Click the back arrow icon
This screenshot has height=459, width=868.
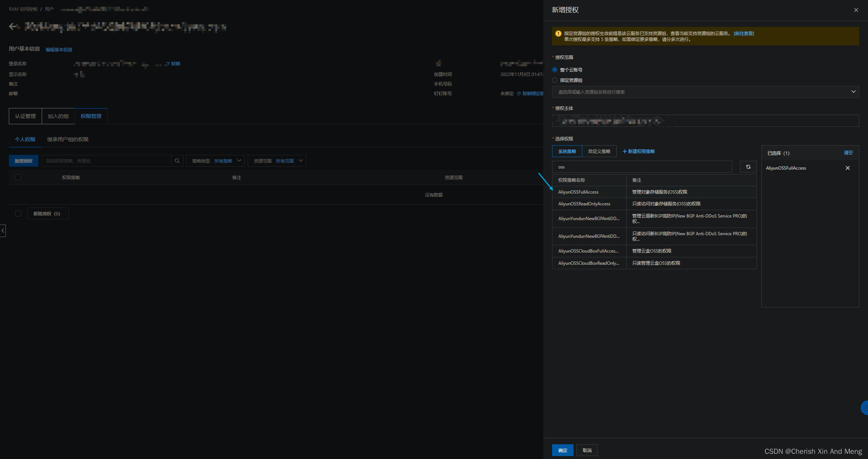pos(13,27)
